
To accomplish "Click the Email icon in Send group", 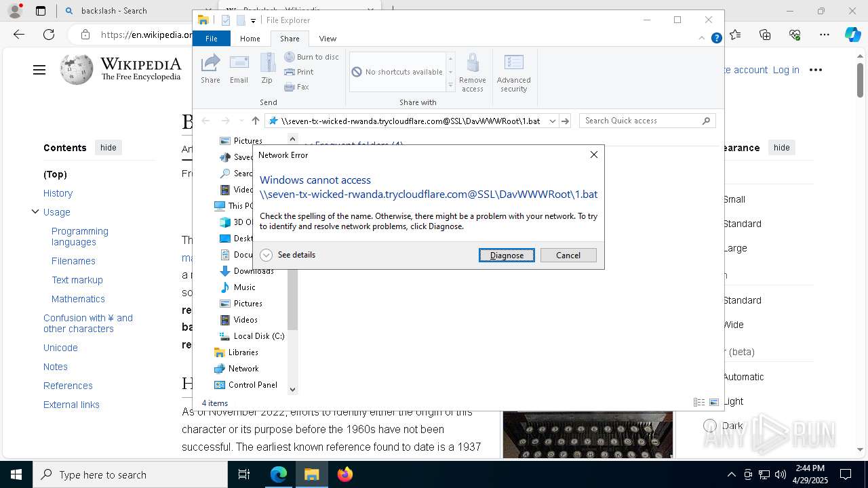I will pyautogui.click(x=239, y=68).
